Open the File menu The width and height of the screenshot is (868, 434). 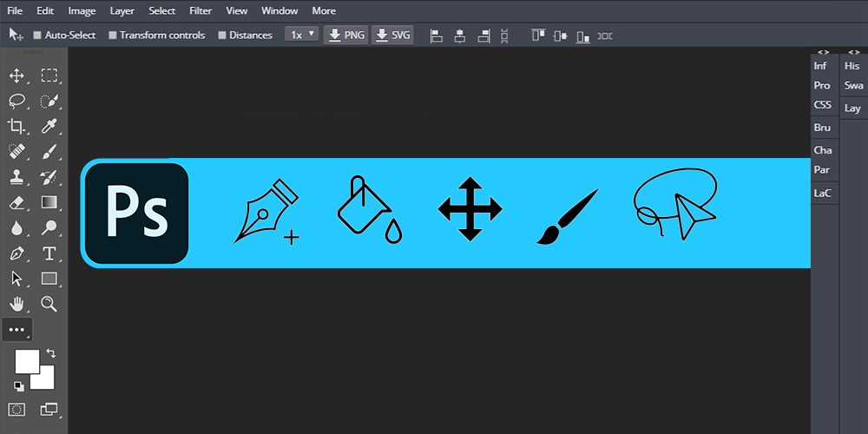15,11
